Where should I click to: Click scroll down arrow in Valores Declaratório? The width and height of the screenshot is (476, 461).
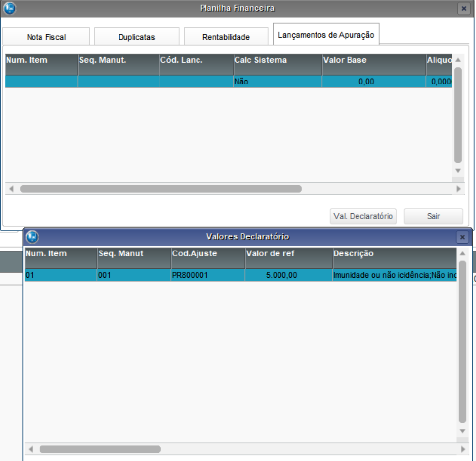click(462, 431)
